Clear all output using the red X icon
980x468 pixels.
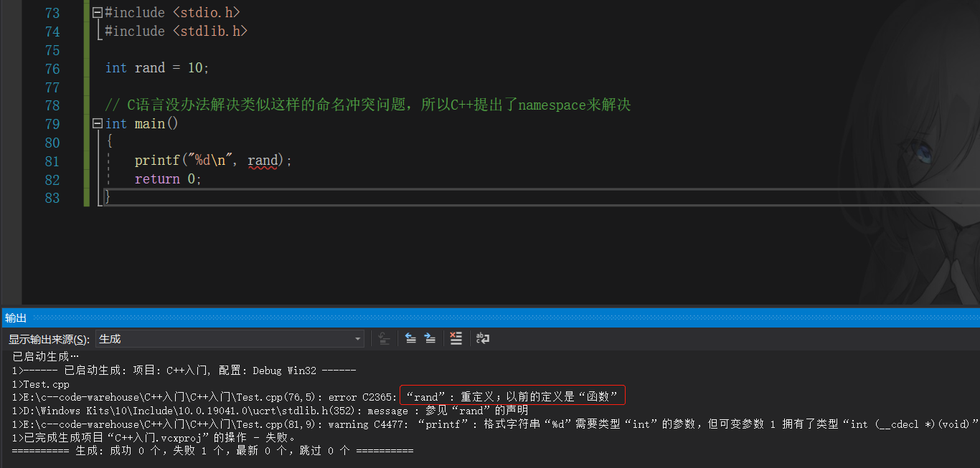click(456, 338)
